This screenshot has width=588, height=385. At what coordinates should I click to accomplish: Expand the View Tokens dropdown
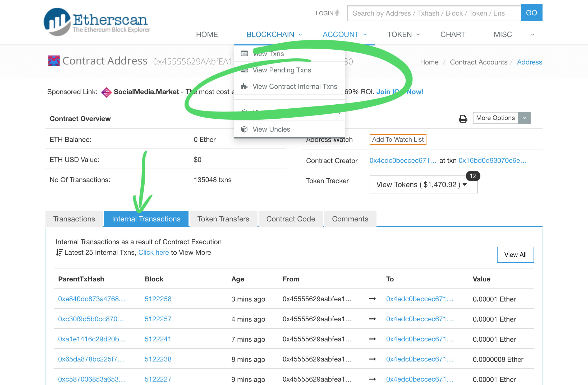point(422,185)
